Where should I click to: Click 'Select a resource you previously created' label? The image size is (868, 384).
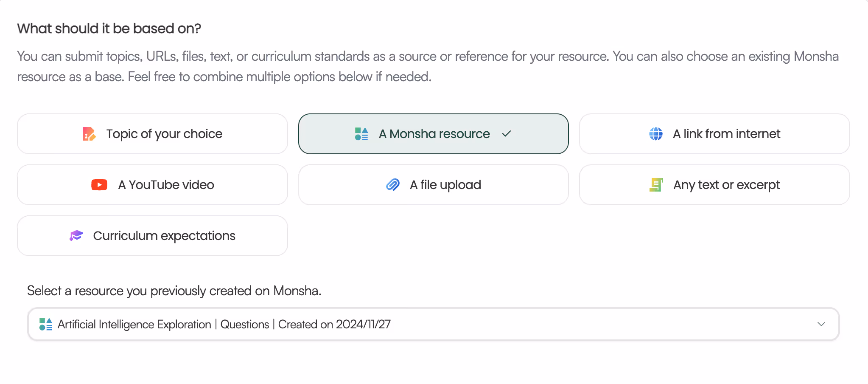pyautogui.click(x=174, y=291)
